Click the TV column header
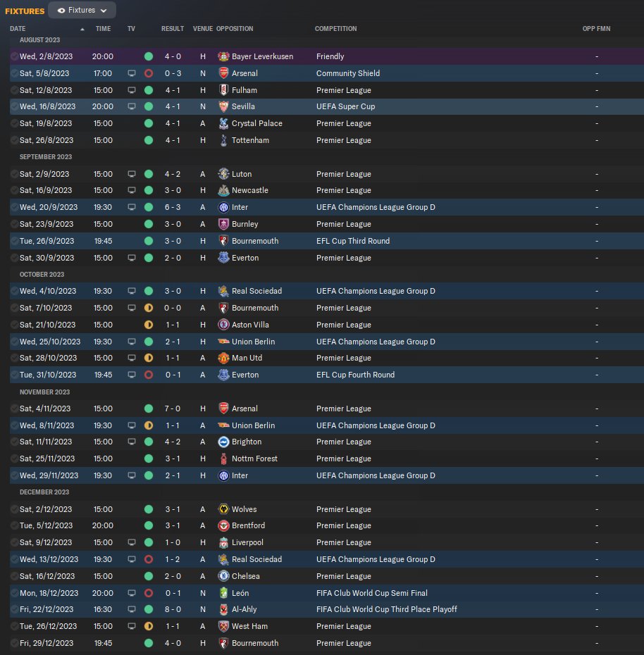644x655 pixels. pyautogui.click(x=131, y=28)
